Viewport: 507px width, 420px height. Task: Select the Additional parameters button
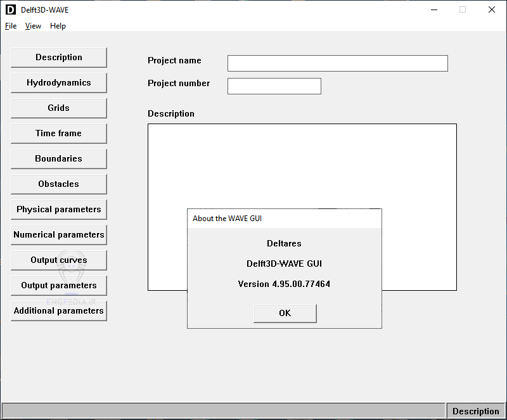click(59, 311)
